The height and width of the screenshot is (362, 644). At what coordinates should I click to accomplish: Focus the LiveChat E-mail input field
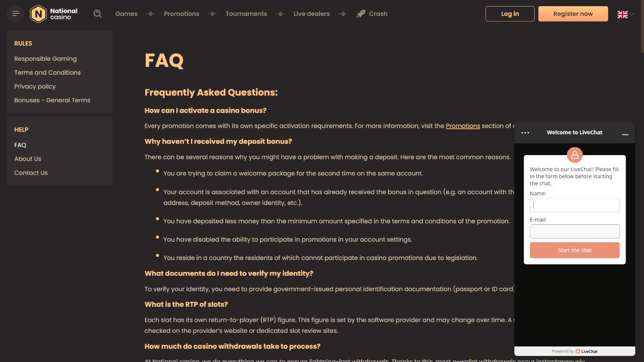click(575, 231)
